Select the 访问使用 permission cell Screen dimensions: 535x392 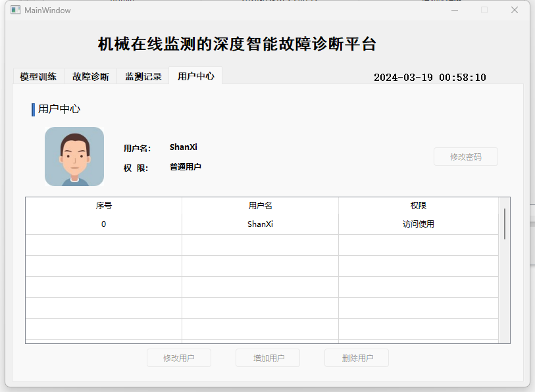(419, 224)
